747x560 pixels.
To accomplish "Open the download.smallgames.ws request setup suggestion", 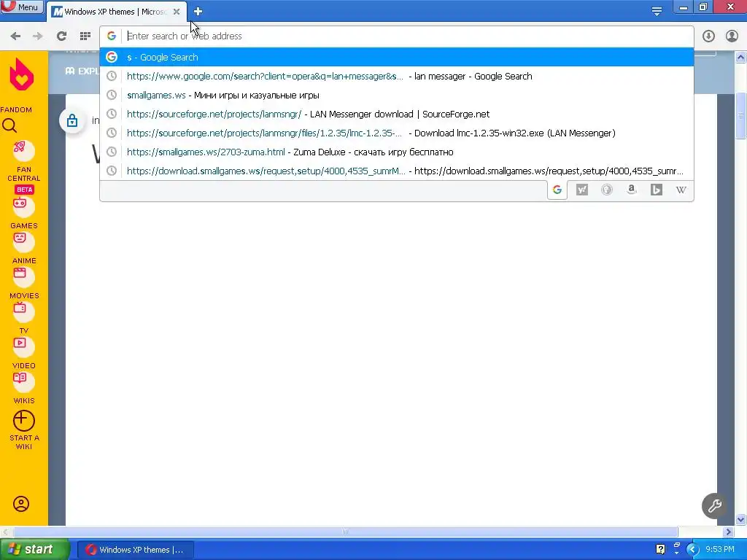I will (396, 171).
